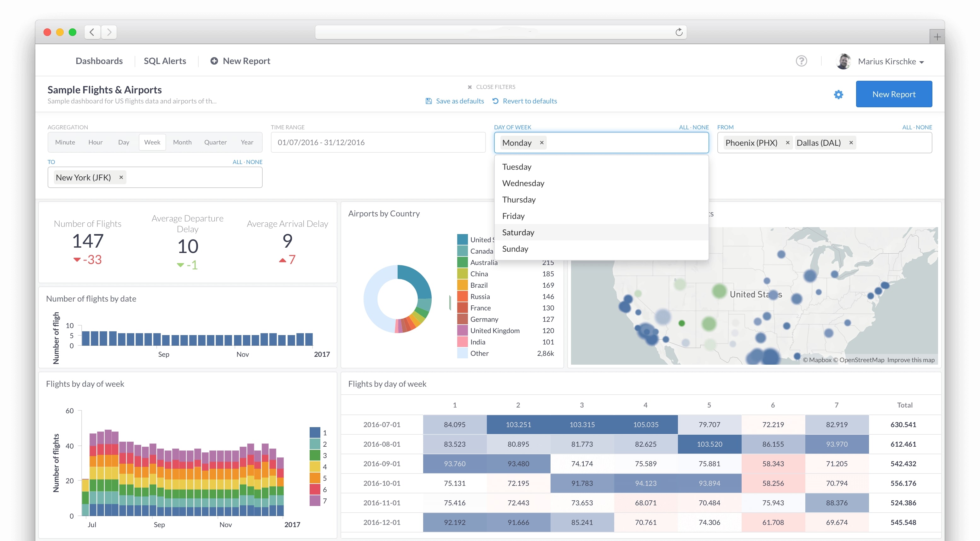Click the time range date field

point(378,142)
